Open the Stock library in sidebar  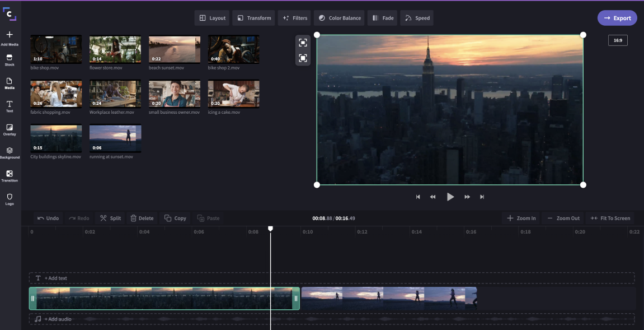(10, 60)
